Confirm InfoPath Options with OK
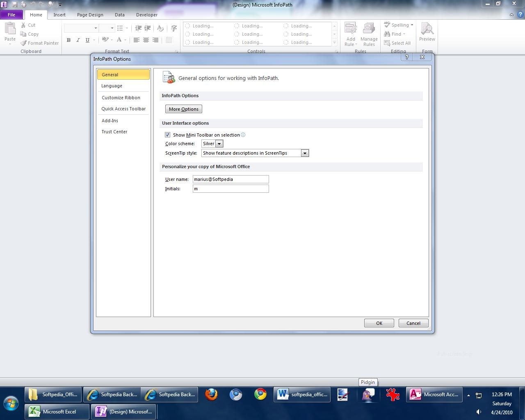 pos(379,323)
